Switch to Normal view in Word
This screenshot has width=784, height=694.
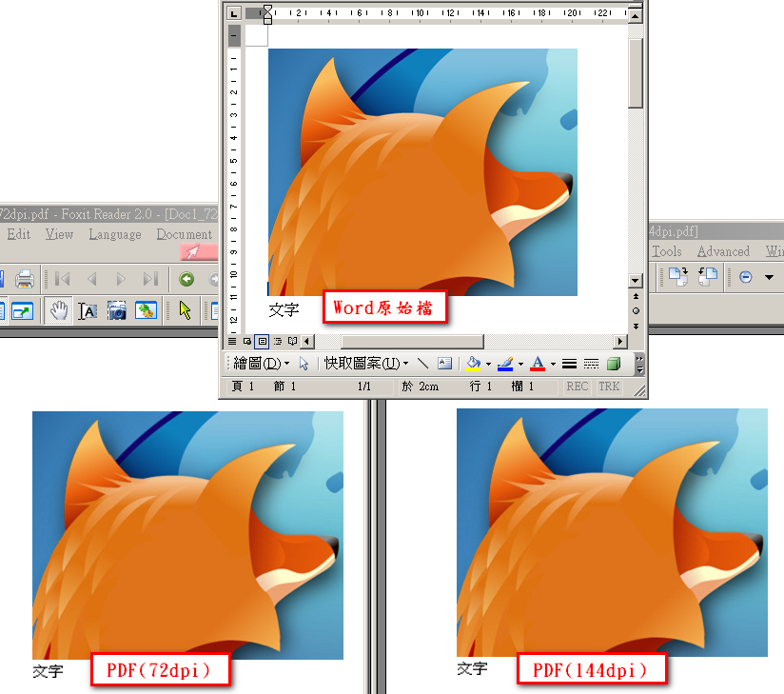pyautogui.click(x=232, y=341)
